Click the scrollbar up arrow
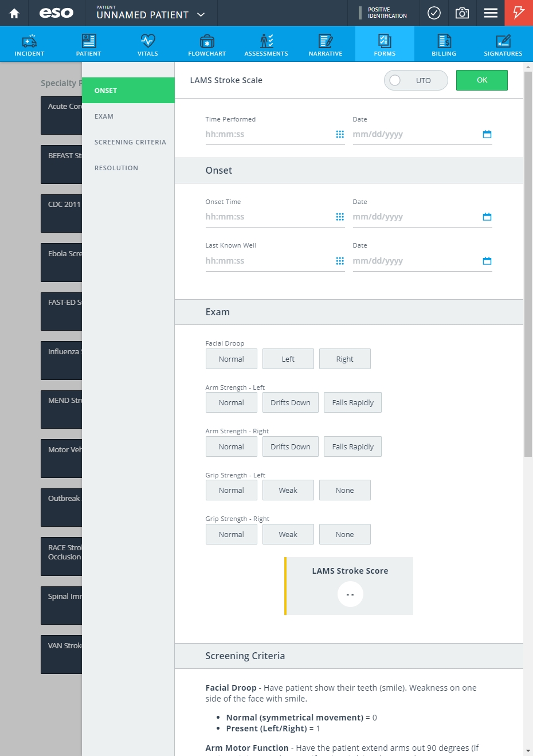Viewport: 533px width, 756px height. [528, 67]
